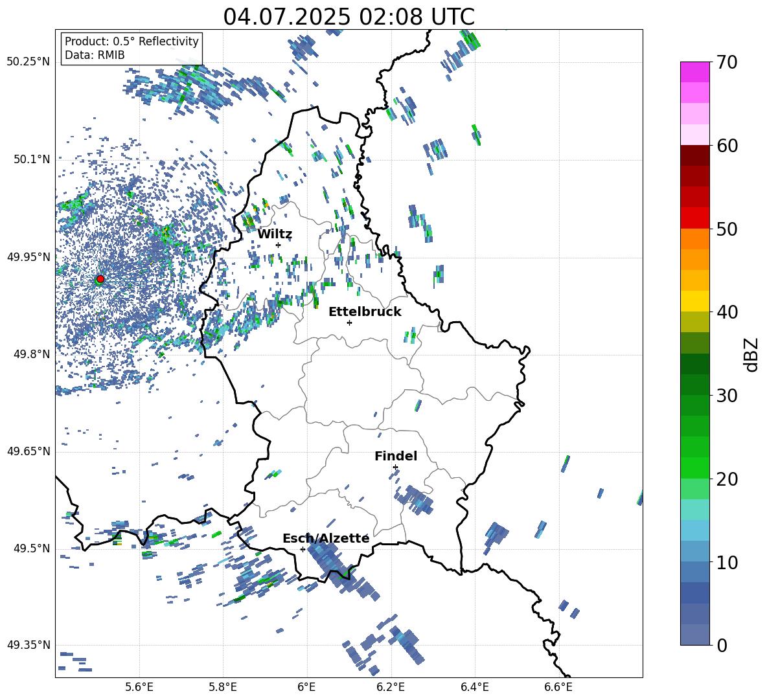Screen dimensions: 767x700
Task: Click the 49.8°N latitude label
Action: tap(32, 354)
